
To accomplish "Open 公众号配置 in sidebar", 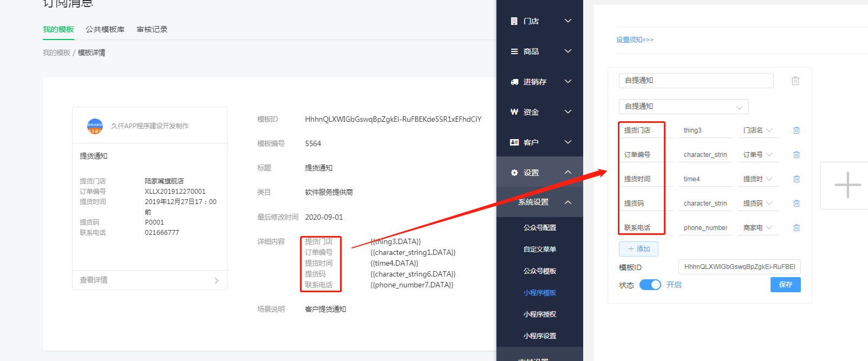I will pos(540,228).
